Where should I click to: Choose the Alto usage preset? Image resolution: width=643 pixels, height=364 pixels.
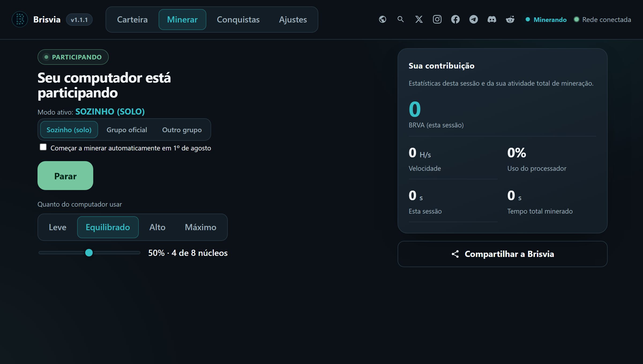157,227
